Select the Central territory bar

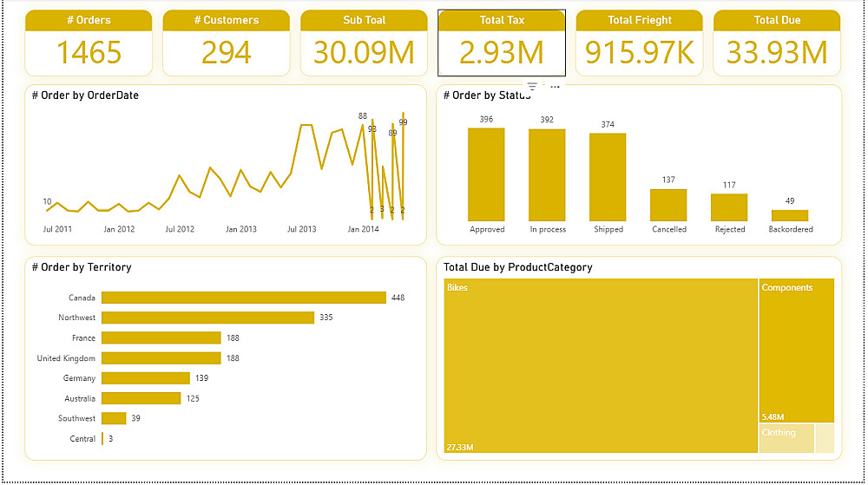[102, 439]
